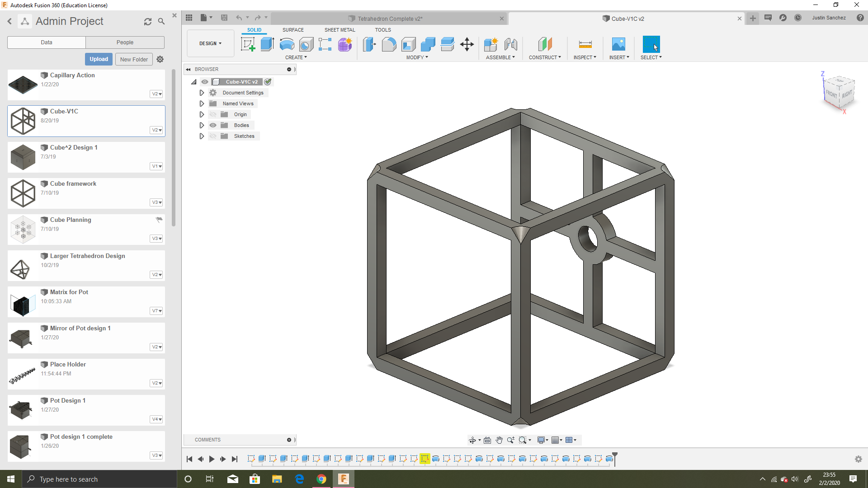Click the New Folder button
The width and height of the screenshot is (868, 488).
click(134, 59)
